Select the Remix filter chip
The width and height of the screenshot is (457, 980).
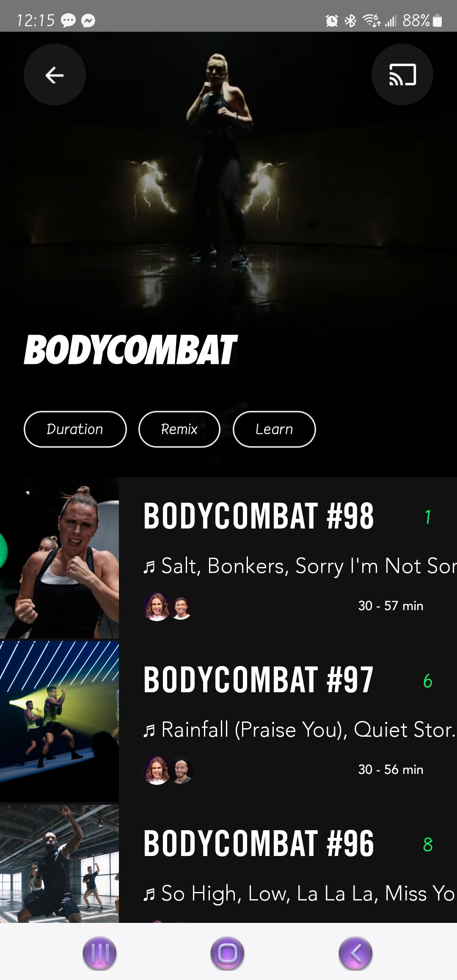[x=179, y=429]
